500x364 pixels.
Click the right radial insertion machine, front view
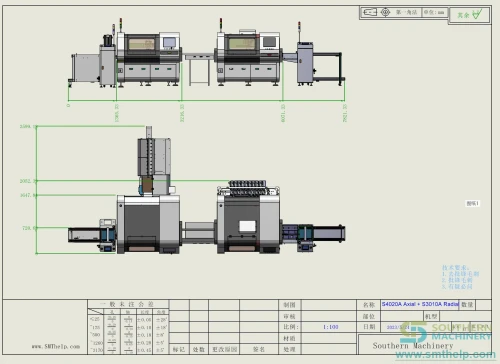point(248,57)
